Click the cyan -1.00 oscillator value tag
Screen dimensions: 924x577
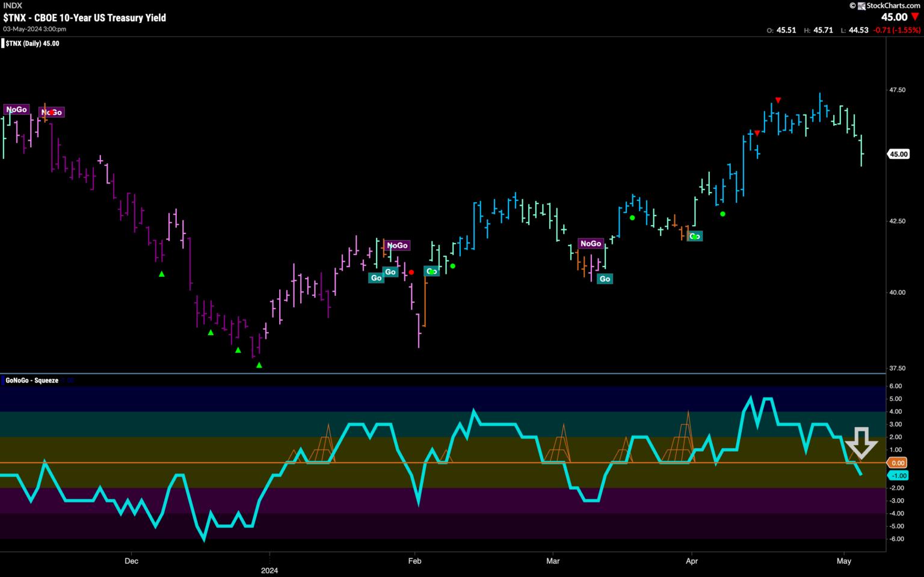tap(898, 475)
